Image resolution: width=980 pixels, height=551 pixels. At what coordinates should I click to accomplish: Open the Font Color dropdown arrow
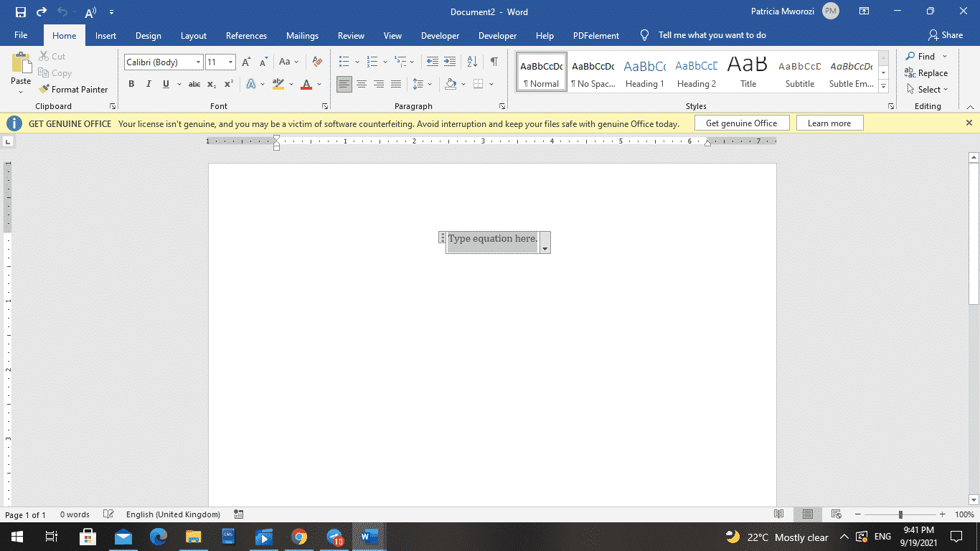[x=319, y=84]
